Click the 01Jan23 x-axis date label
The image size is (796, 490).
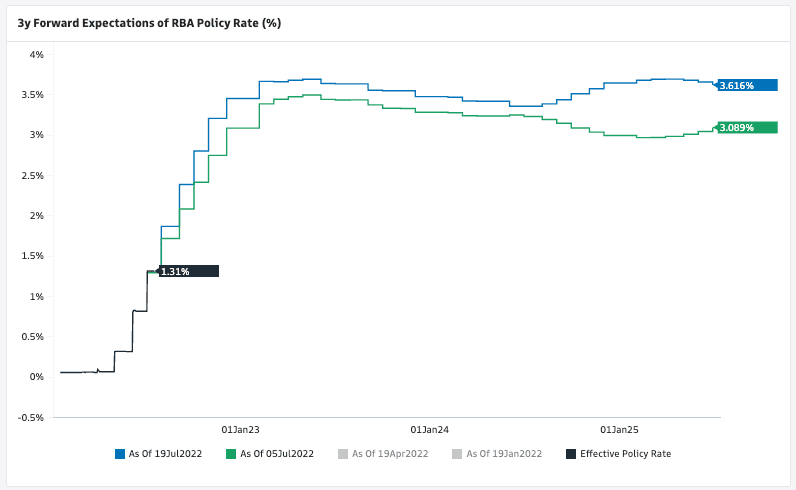(240, 430)
